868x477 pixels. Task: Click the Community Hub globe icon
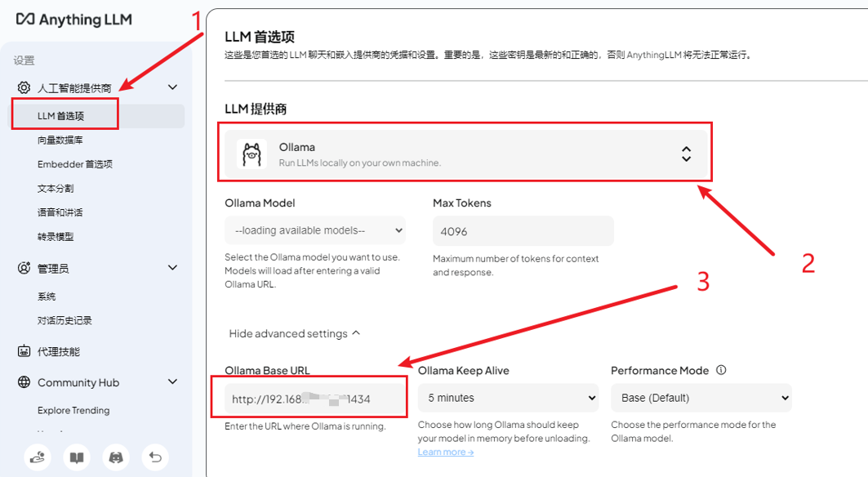point(24,382)
